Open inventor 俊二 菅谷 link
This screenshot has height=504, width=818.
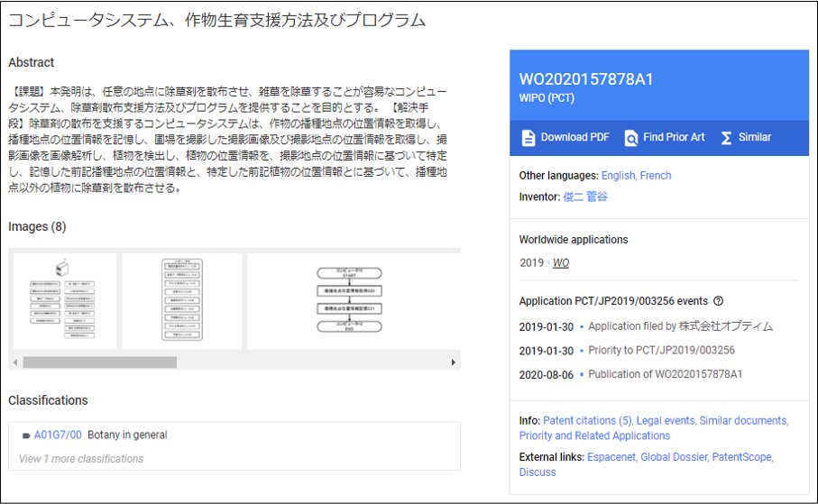[585, 197]
